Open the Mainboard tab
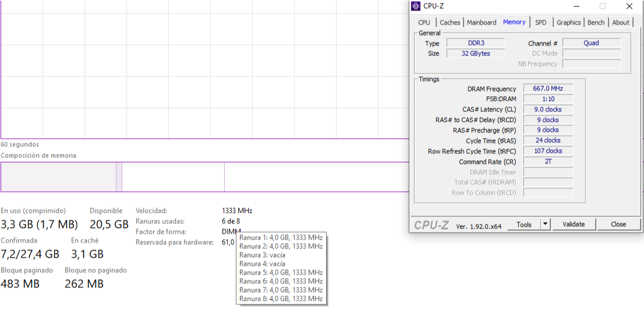The image size is (644, 309). (482, 23)
